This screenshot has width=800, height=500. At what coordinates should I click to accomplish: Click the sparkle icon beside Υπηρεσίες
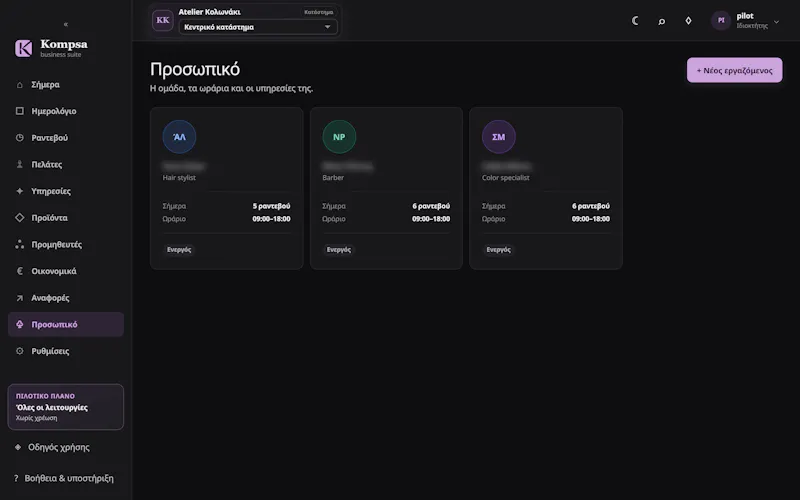coord(19,191)
